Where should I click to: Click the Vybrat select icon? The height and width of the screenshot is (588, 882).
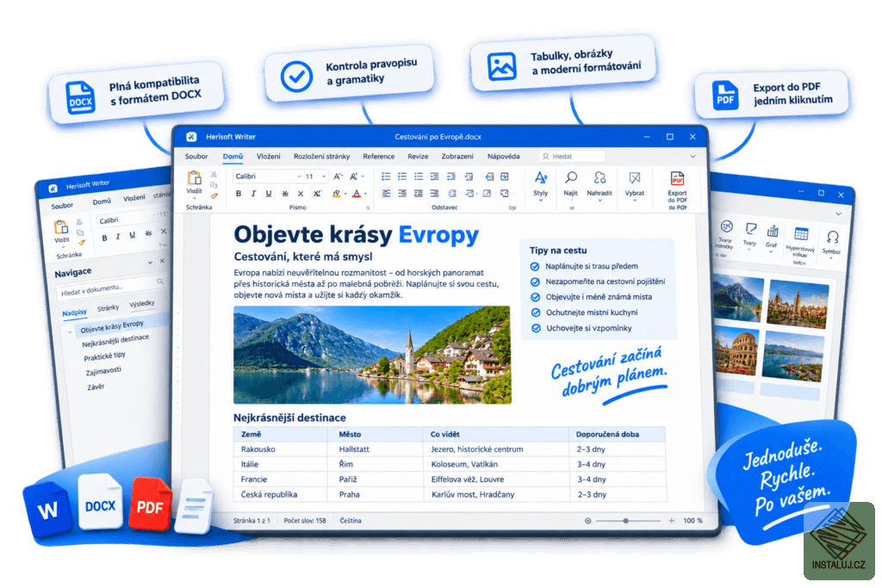click(635, 178)
